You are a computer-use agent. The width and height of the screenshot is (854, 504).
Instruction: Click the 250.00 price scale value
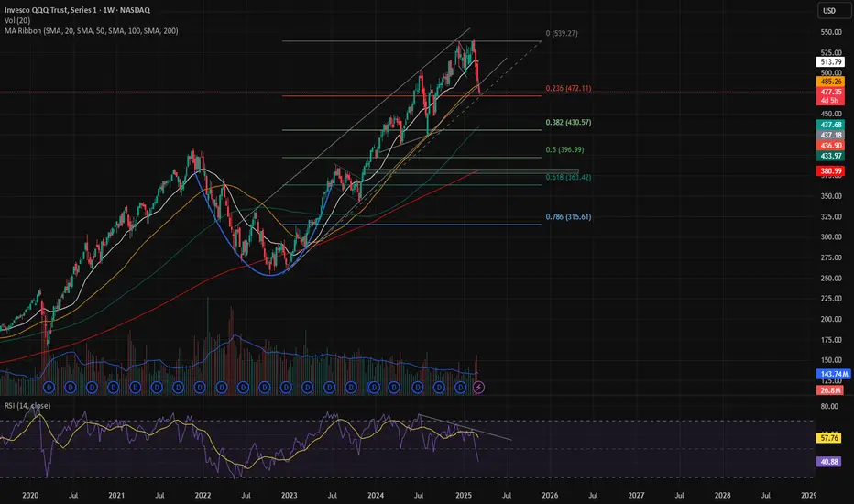click(831, 279)
